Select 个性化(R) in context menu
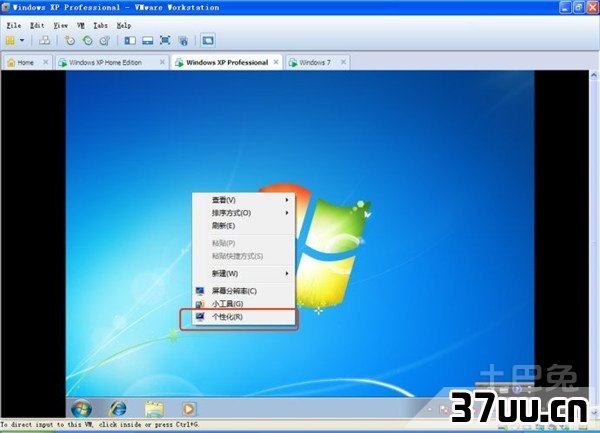600x433 pixels. 243,317
